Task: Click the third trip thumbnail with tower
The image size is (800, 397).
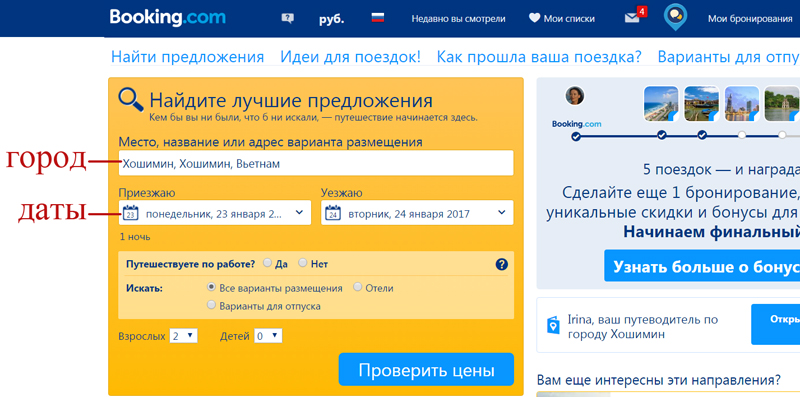Action: (x=742, y=104)
